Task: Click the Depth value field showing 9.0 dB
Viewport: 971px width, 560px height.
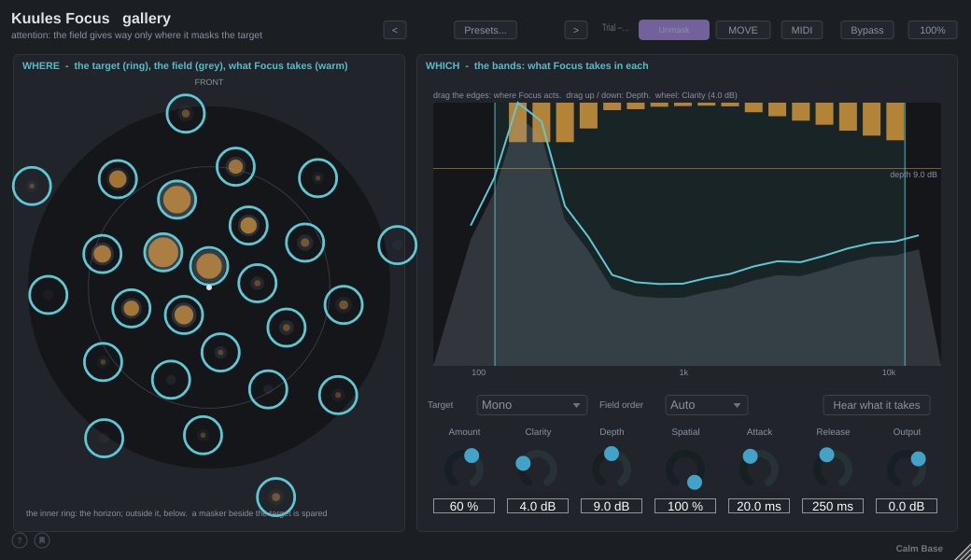Action: (x=612, y=506)
